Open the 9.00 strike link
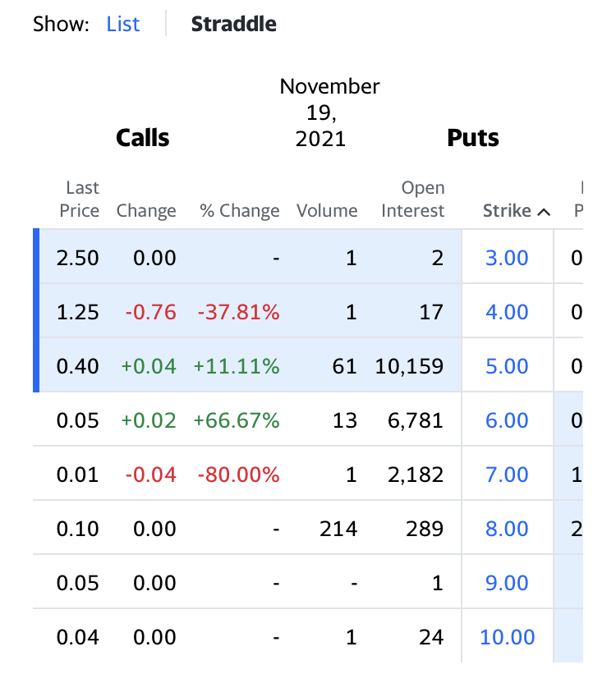 tap(507, 583)
